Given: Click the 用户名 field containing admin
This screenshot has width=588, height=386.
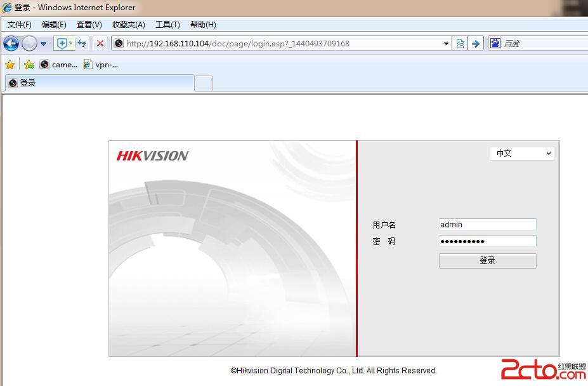Looking at the screenshot, I should pos(488,225).
